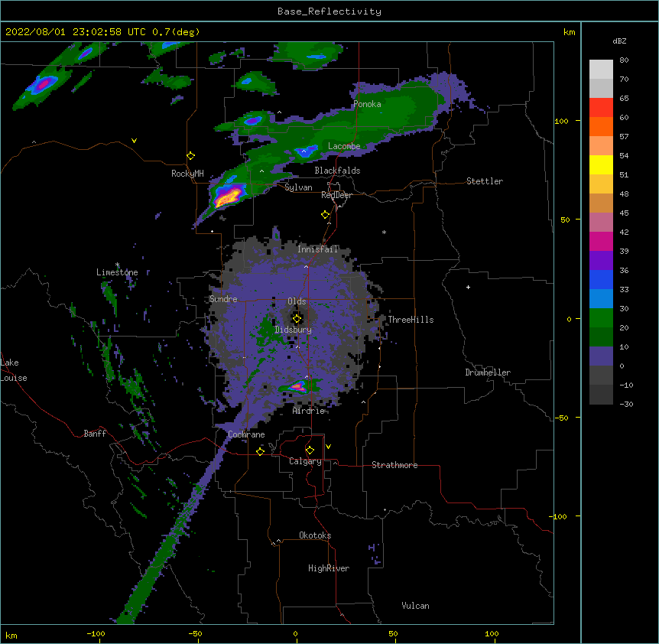This screenshot has width=659, height=644.
Task: Click the Drumheller city label
Action: tap(488, 372)
